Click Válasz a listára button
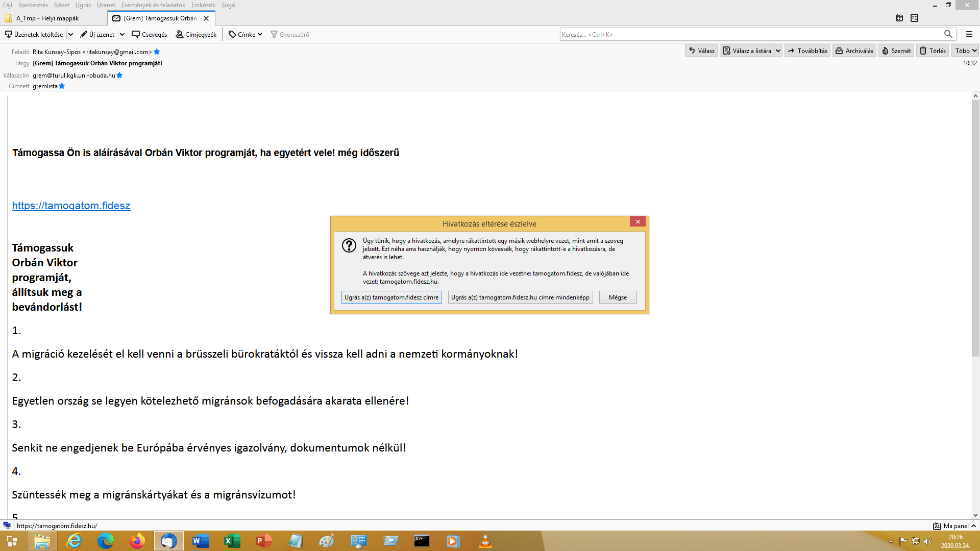Viewport: 980px width, 551px height. pos(747,51)
